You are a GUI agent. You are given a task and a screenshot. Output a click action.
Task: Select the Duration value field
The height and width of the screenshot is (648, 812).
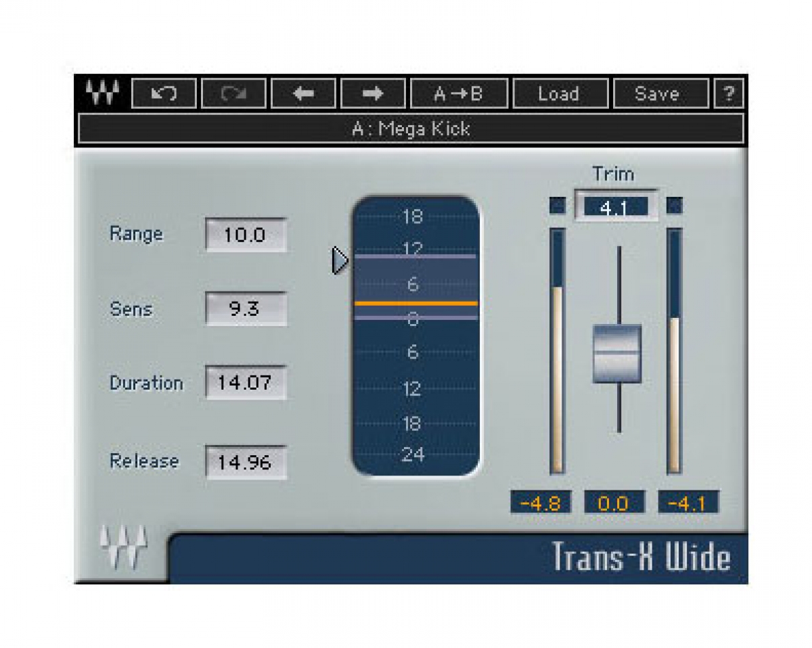point(246,383)
